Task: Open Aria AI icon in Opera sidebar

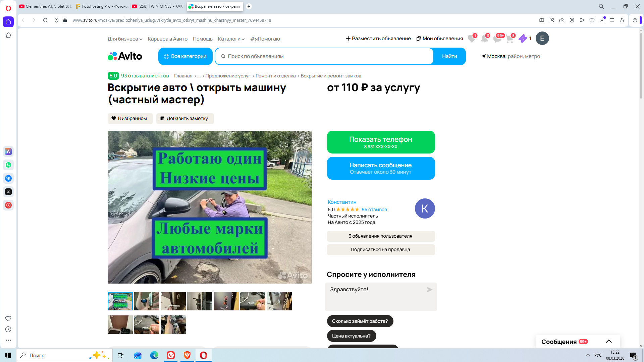Action: (x=8, y=152)
